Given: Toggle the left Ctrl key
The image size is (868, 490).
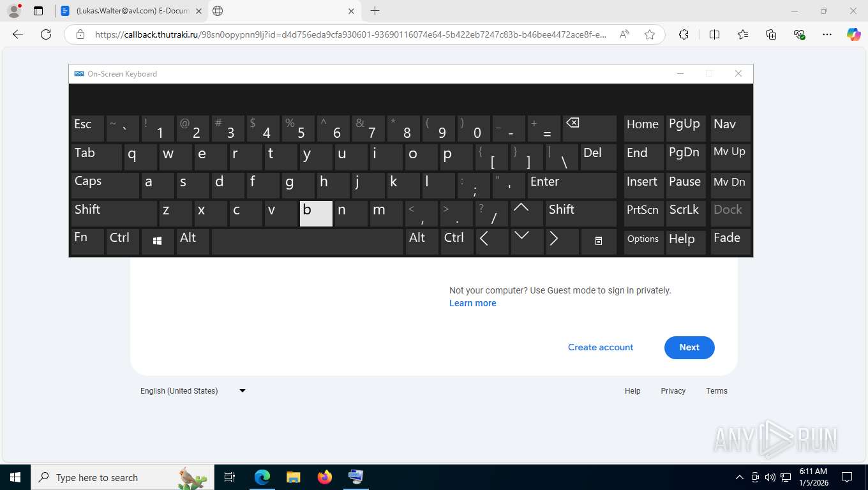Looking at the screenshot, I should [x=123, y=241].
